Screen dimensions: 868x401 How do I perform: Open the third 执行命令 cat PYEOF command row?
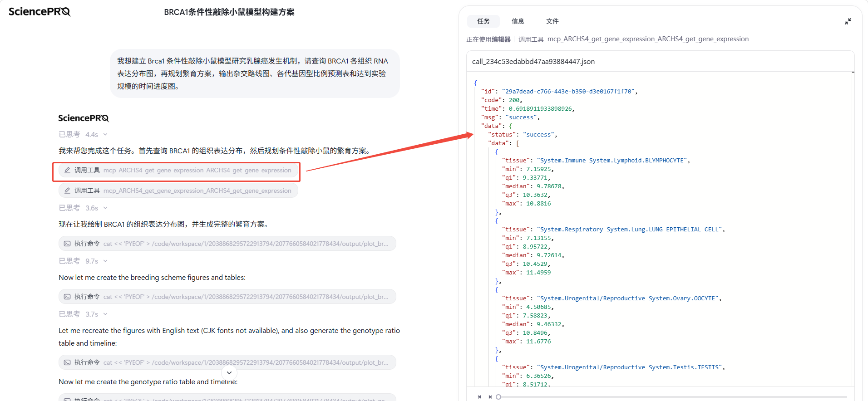(227, 362)
